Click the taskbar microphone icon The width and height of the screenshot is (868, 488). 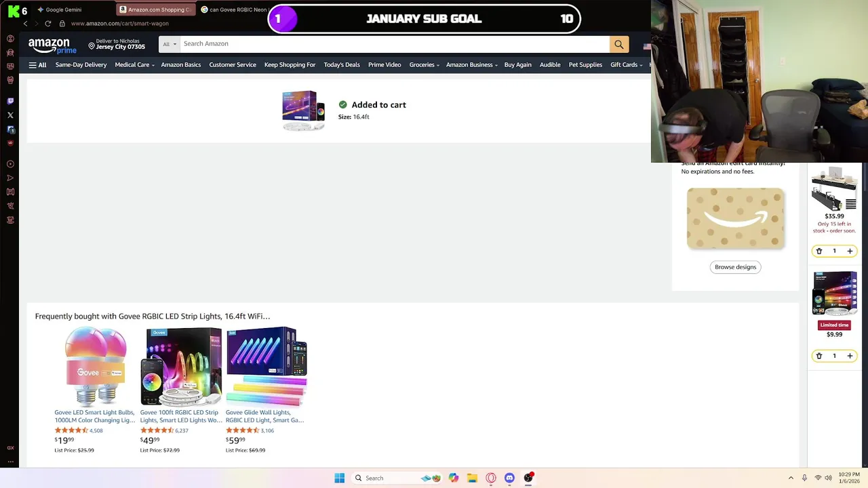tap(804, 478)
